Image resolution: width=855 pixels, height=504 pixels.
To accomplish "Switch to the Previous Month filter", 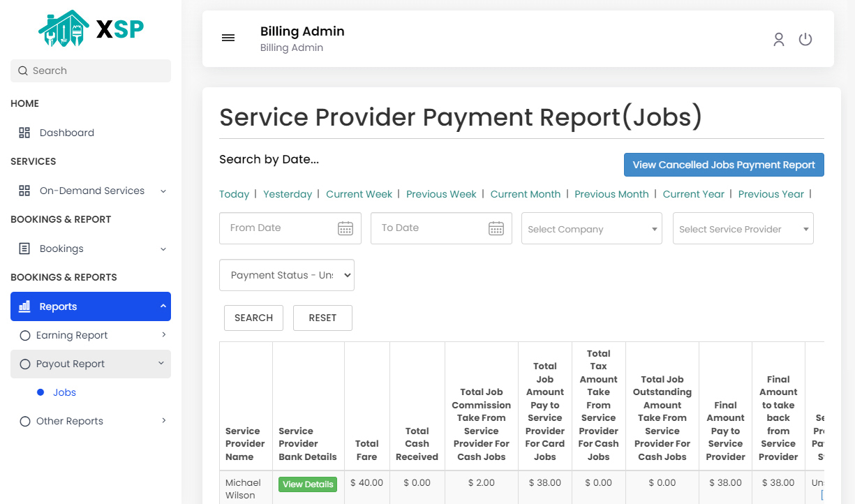I will click(x=611, y=194).
